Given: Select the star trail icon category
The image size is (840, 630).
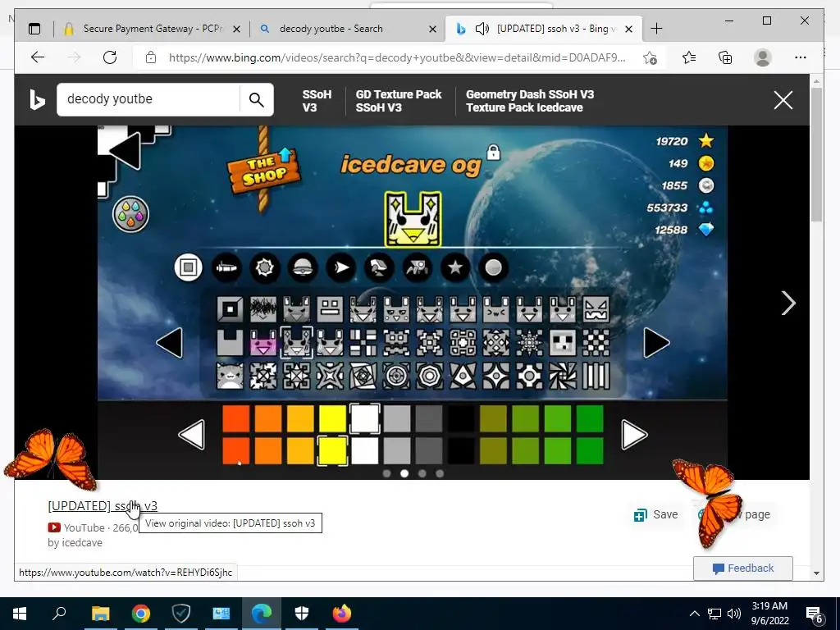Looking at the screenshot, I should (x=455, y=267).
